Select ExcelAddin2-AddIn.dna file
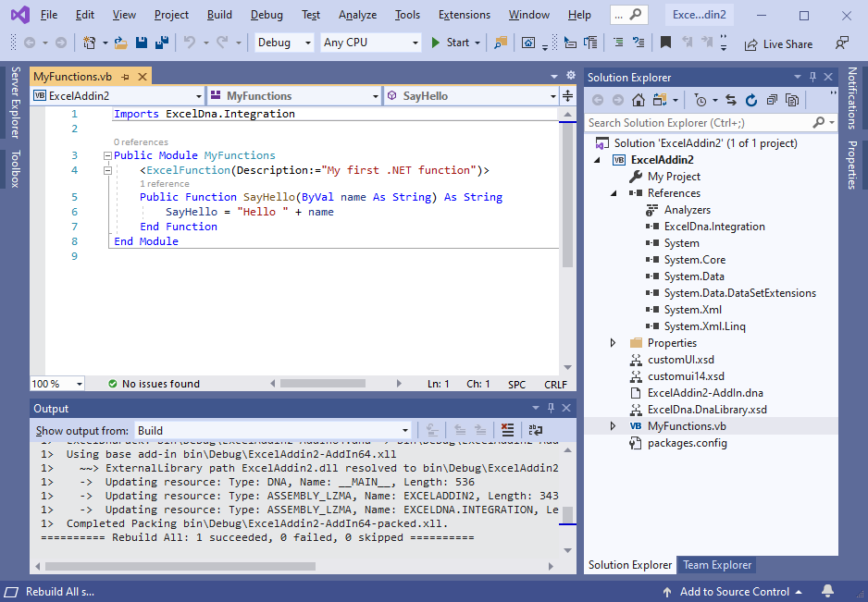 coord(705,393)
